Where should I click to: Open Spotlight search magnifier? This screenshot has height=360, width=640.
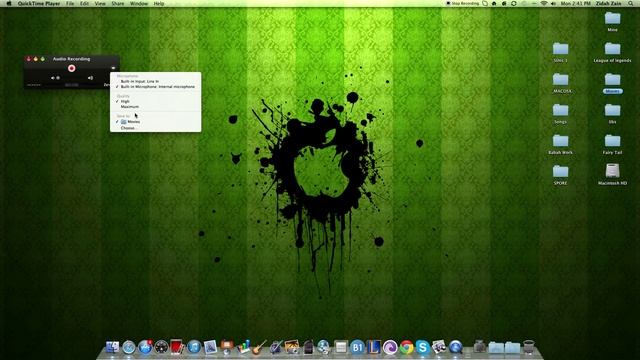[631, 3]
